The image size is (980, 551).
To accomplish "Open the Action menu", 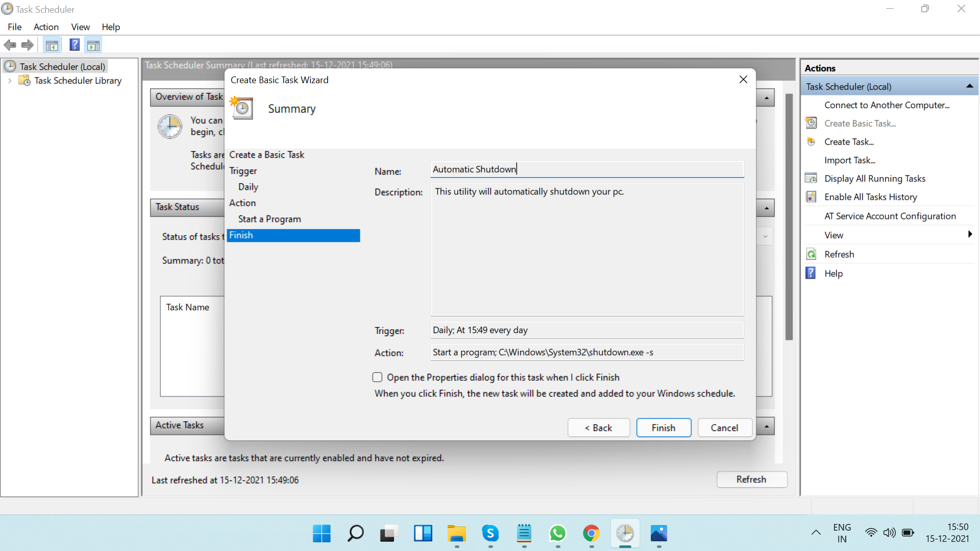I will click(x=46, y=27).
